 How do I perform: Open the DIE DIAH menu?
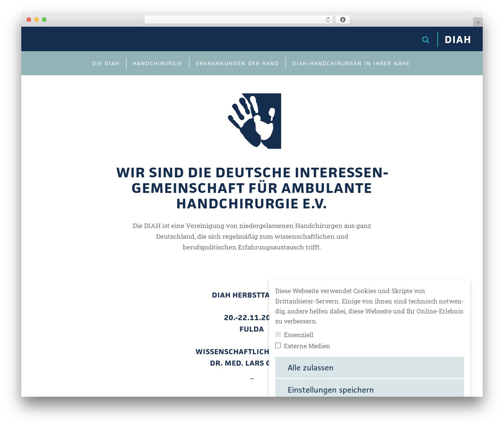(106, 63)
